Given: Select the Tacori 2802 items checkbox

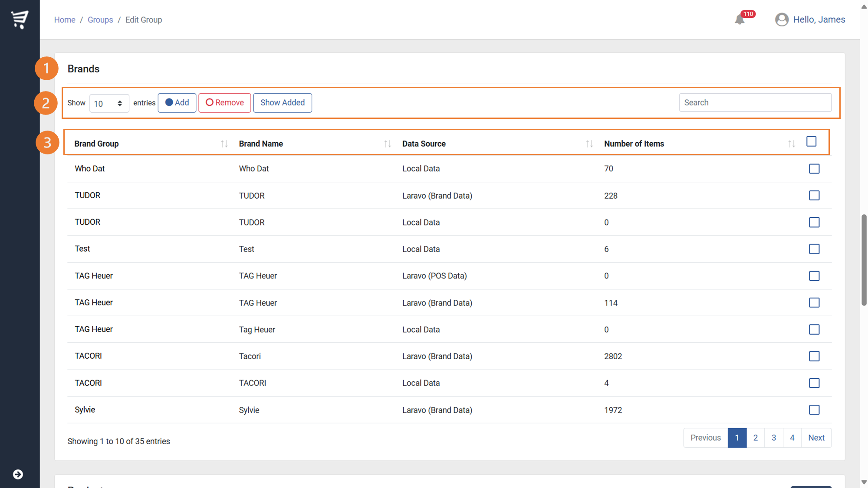Looking at the screenshot, I should click(x=814, y=356).
